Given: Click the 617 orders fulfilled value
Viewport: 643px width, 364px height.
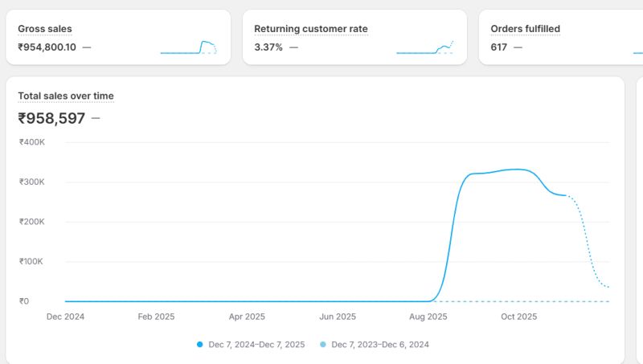Looking at the screenshot, I should click(x=499, y=47).
